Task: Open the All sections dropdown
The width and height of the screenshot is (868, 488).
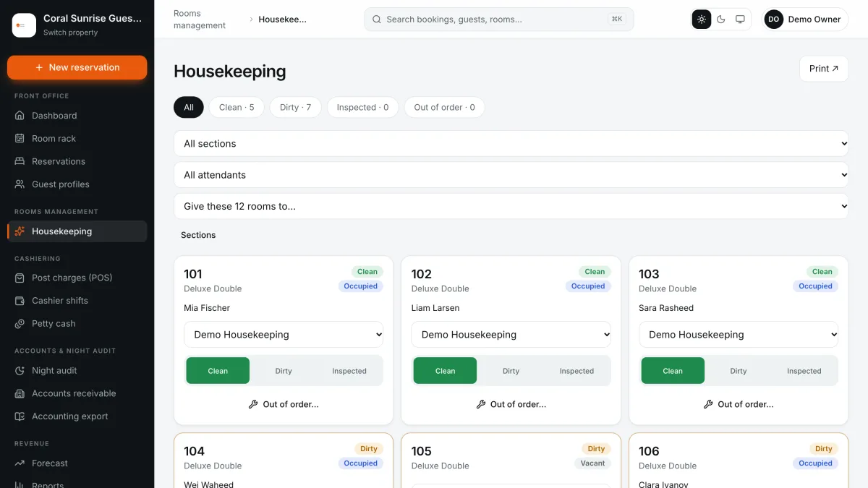Action: click(511, 144)
